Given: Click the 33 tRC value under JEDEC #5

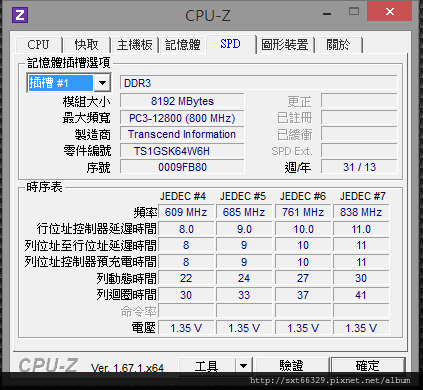Looking at the screenshot, I should (244, 295).
